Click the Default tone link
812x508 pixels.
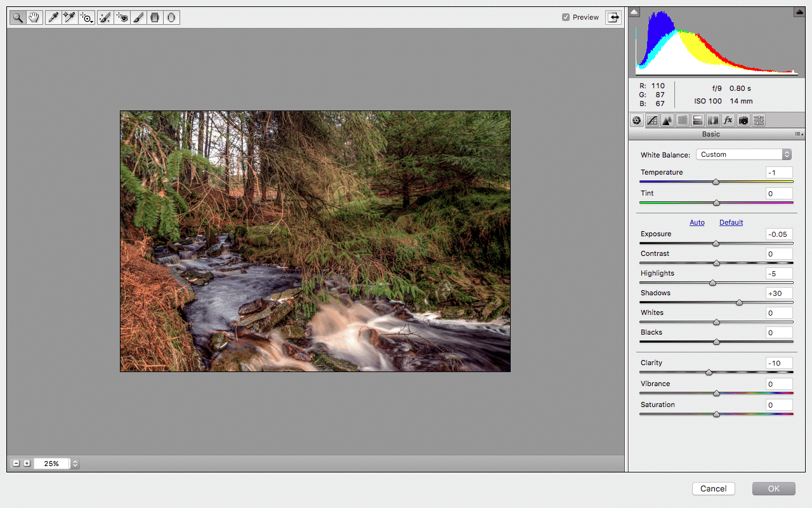click(731, 222)
